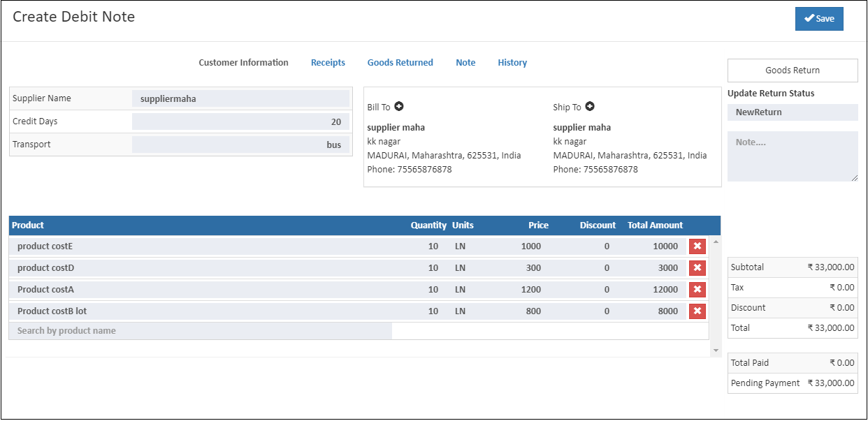Select the Transport field containing bus

tap(241, 144)
